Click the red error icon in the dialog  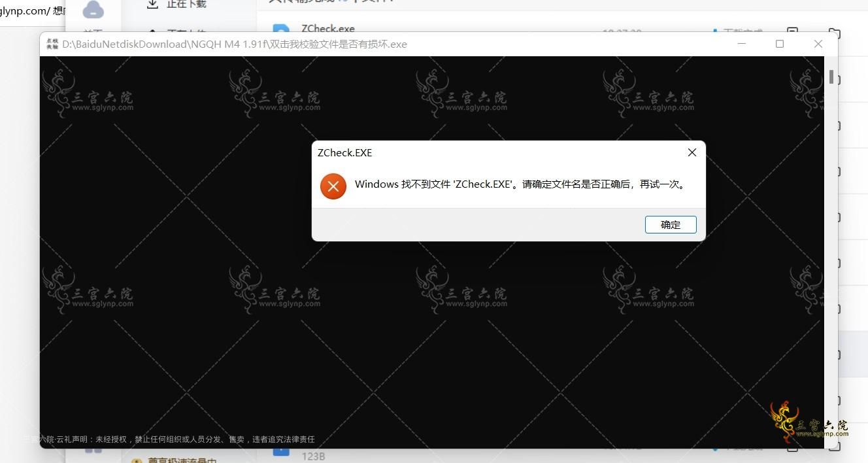[x=333, y=186]
